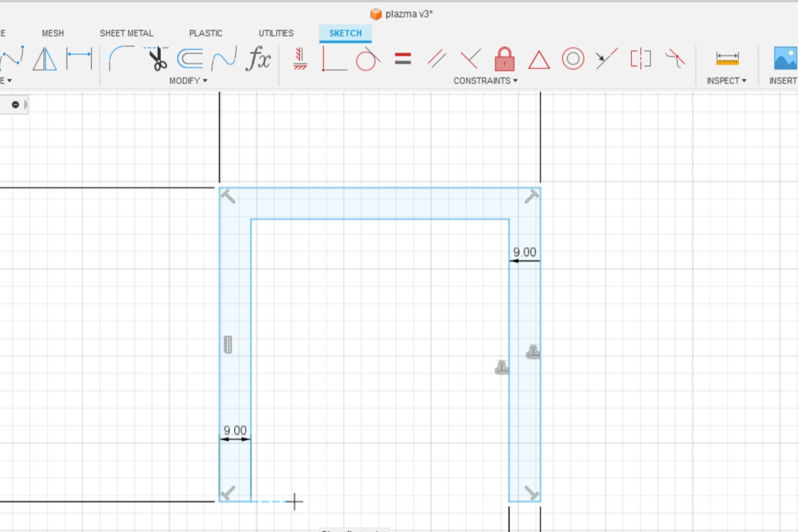This screenshot has width=798, height=532.
Task: Apply the Parallel constraint
Action: point(436,58)
